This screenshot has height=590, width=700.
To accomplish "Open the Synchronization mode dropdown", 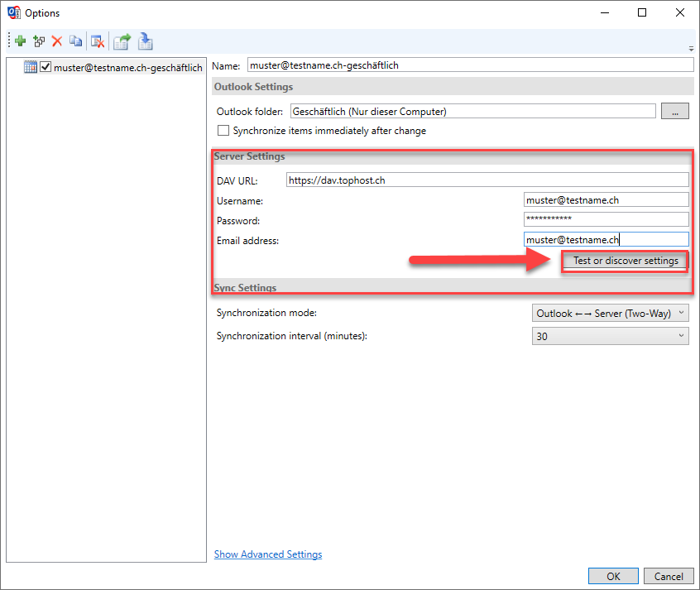I will pos(610,313).
